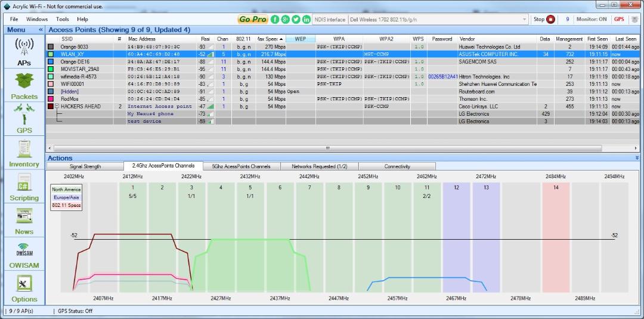This screenshot has width=644, height=319.
Task: Open the Tools menu
Action: point(63,19)
